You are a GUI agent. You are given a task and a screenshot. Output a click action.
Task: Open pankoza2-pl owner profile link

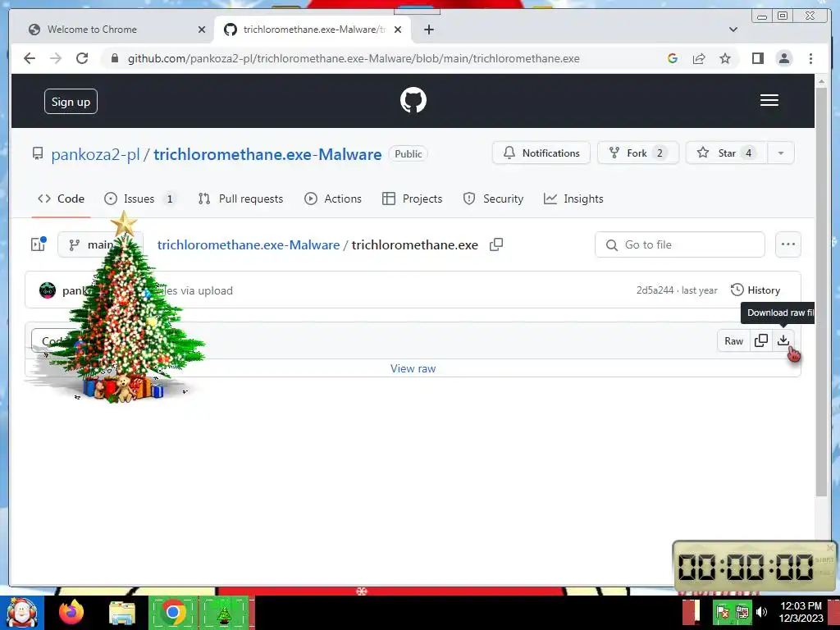click(95, 154)
